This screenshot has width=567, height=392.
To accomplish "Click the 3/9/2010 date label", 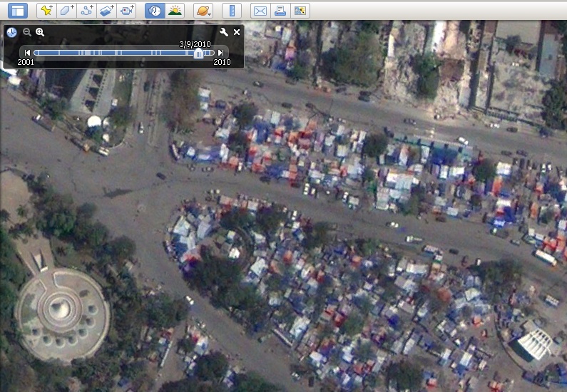I will 195,44.
